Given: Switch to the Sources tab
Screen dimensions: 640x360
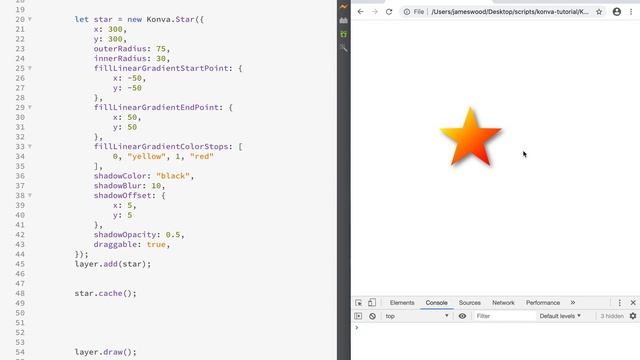Looking at the screenshot, I should click(x=470, y=303).
